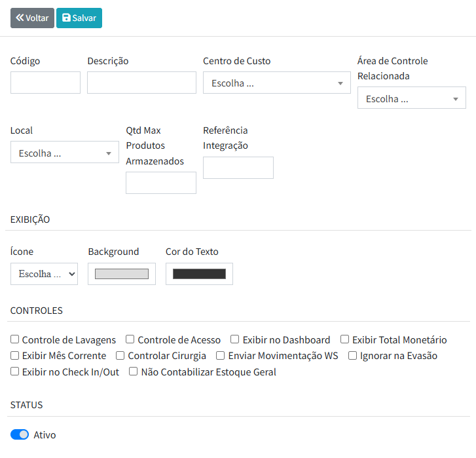Click the Salvar save button

click(x=79, y=18)
